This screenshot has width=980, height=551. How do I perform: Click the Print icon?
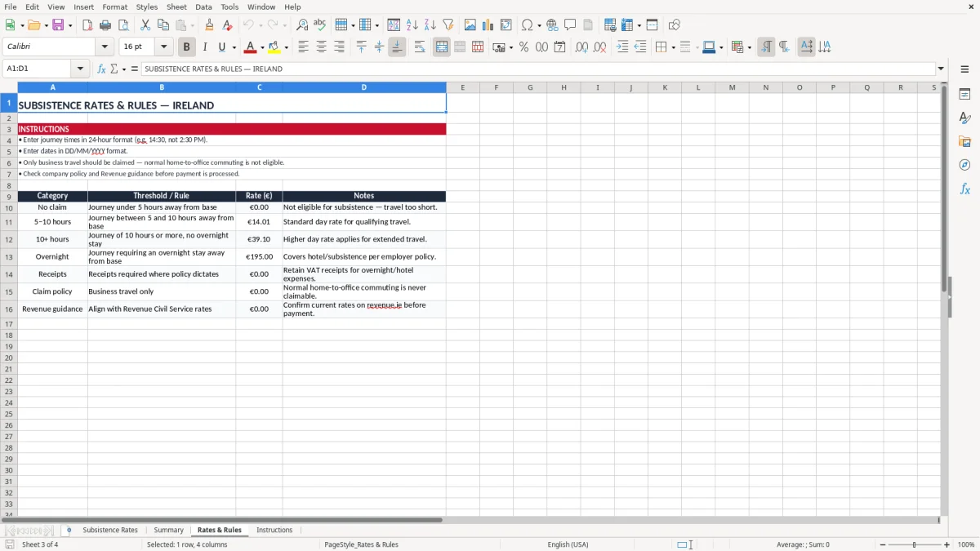[x=105, y=25]
